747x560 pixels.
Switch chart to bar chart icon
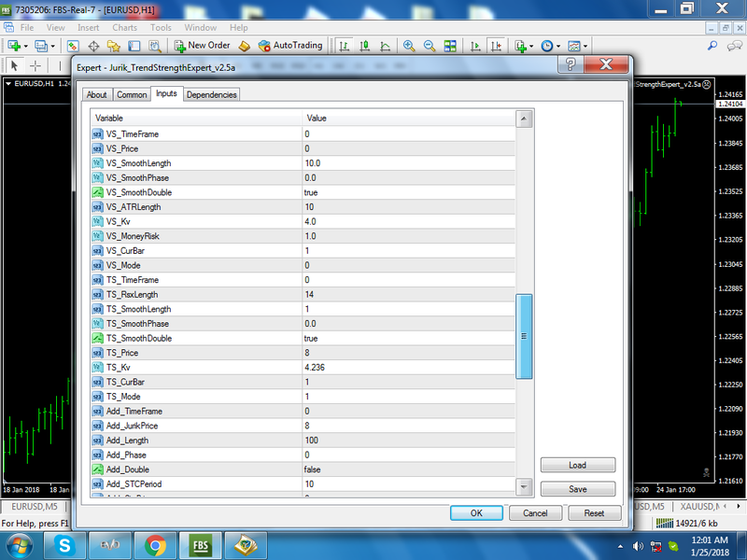click(x=344, y=46)
